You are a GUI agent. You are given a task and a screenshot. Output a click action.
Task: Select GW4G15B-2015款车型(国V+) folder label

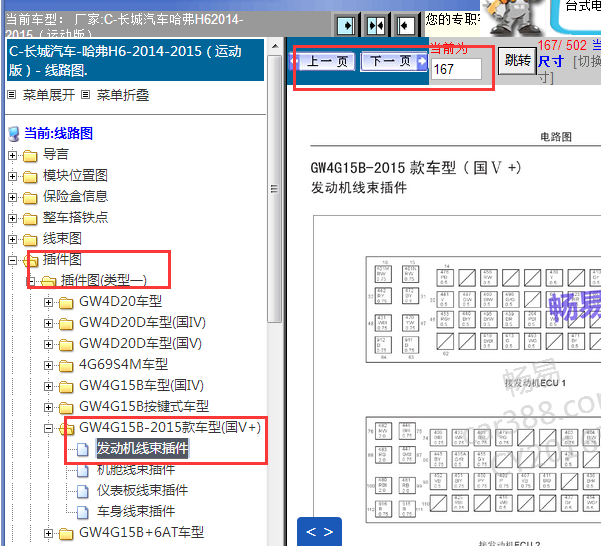tap(170, 427)
